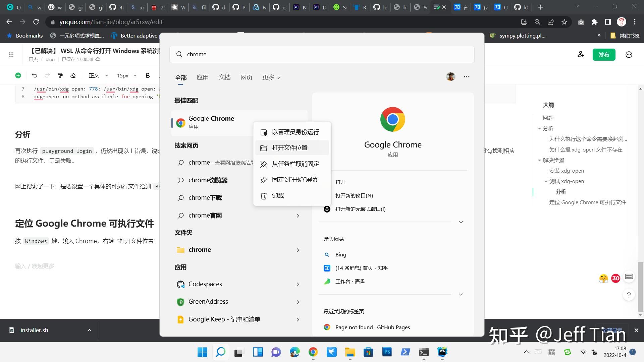This screenshot has width=644, height=362.
Task: Click the Windows Start taskbar icon
Action: pos(202,352)
